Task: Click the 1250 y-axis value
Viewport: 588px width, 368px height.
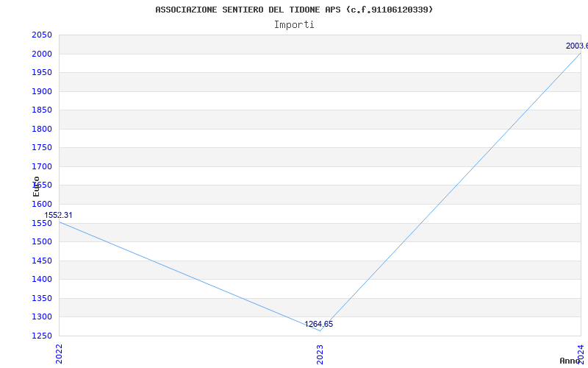Action: pyautogui.click(x=42, y=336)
